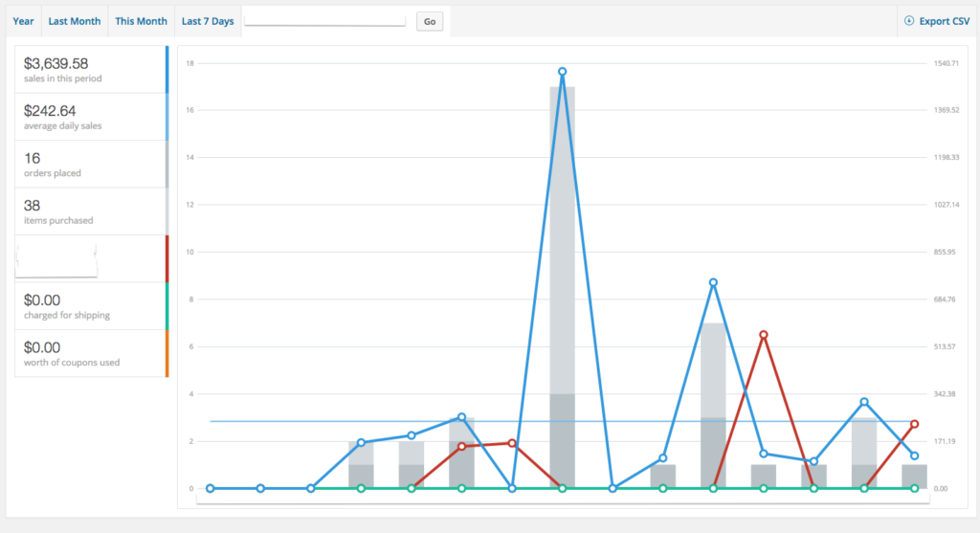This screenshot has width=980, height=533.
Task: Click the custom date range input field
Action: tap(325, 21)
